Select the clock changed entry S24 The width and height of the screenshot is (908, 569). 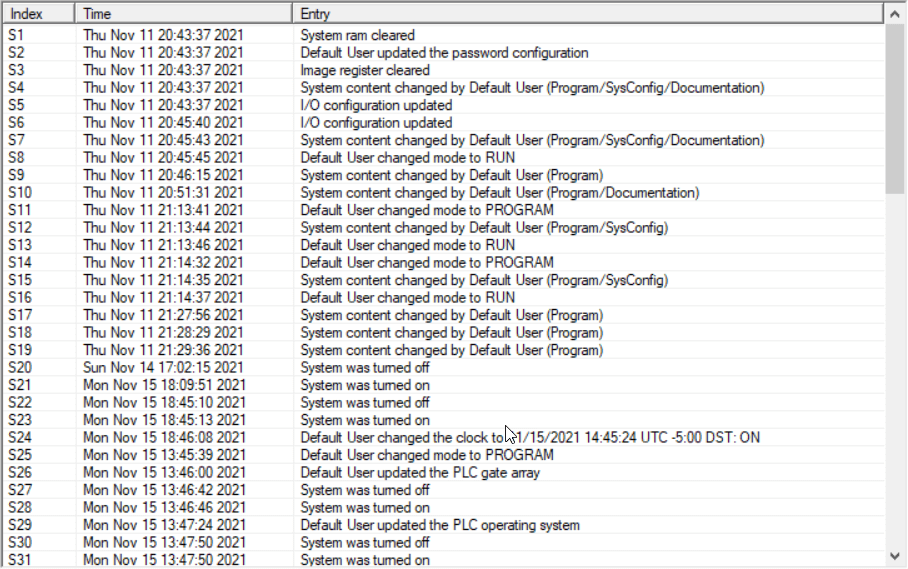(530, 438)
